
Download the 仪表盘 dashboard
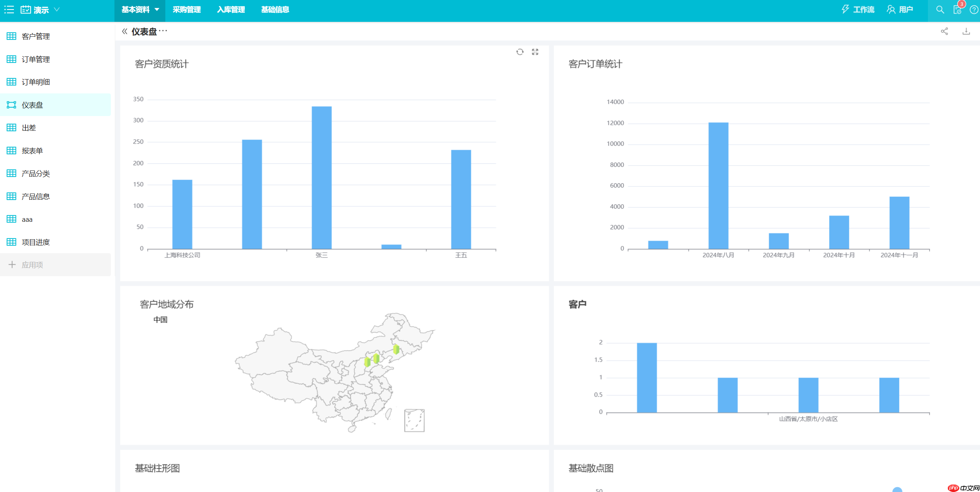966,31
